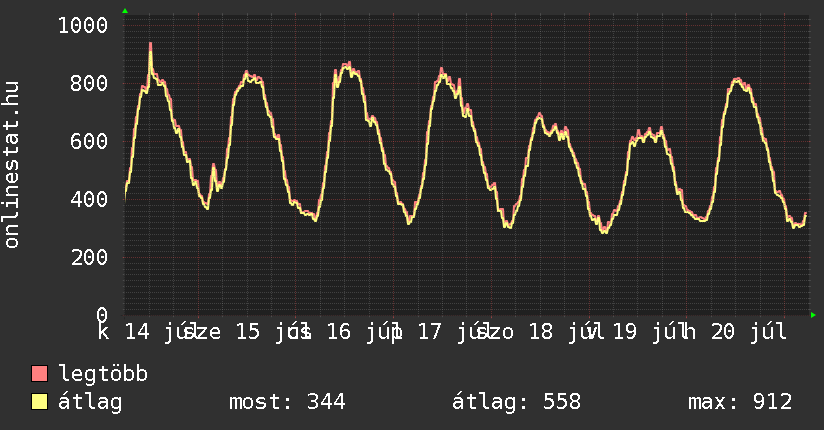Click the 600 y-axis label

[89, 141]
